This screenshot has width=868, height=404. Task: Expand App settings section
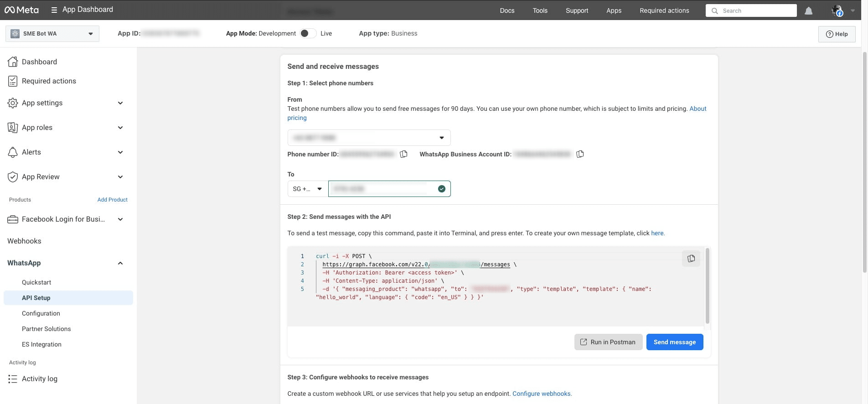pos(120,103)
